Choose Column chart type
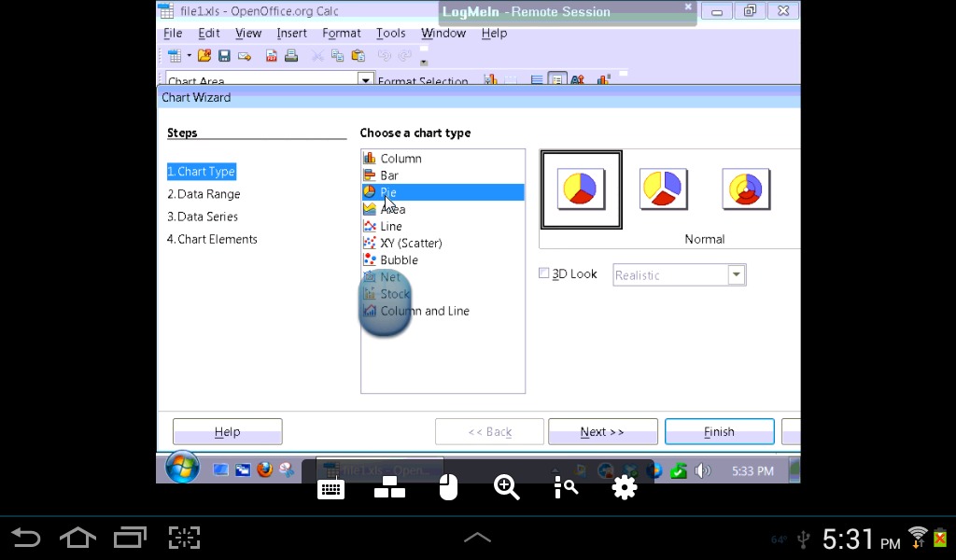The image size is (956, 560). pyautogui.click(x=443, y=159)
